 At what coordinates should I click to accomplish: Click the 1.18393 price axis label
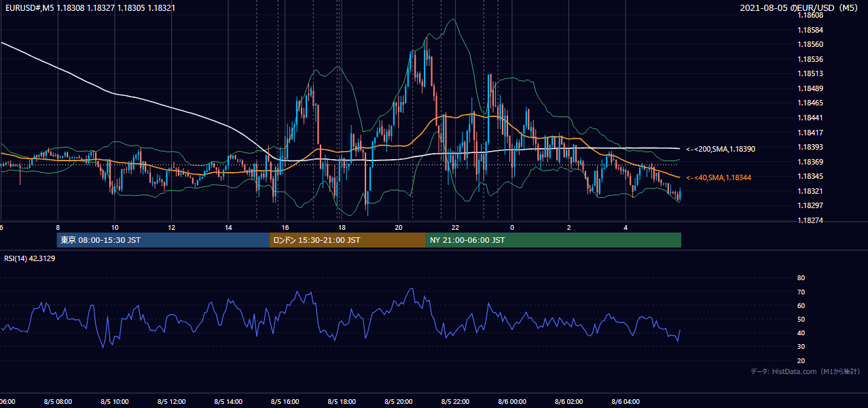coord(811,147)
